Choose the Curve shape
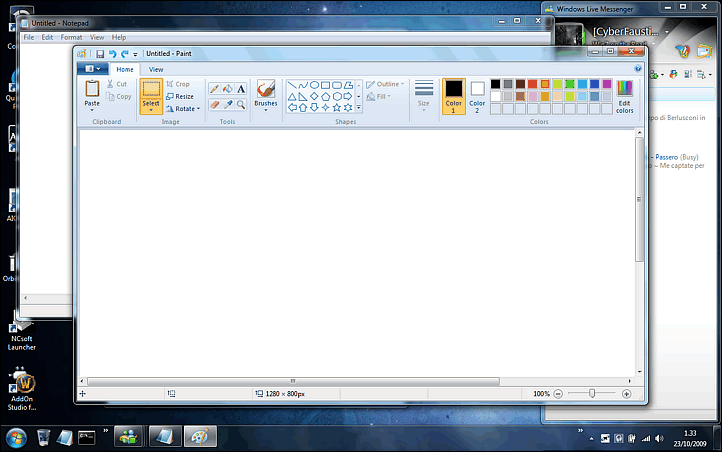Image resolution: width=722 pixels, height=452 pixels. [x=303, y=85]
